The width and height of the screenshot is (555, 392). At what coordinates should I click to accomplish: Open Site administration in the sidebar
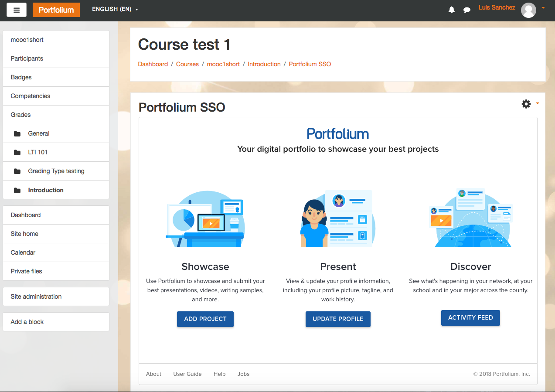pos(56,297)
